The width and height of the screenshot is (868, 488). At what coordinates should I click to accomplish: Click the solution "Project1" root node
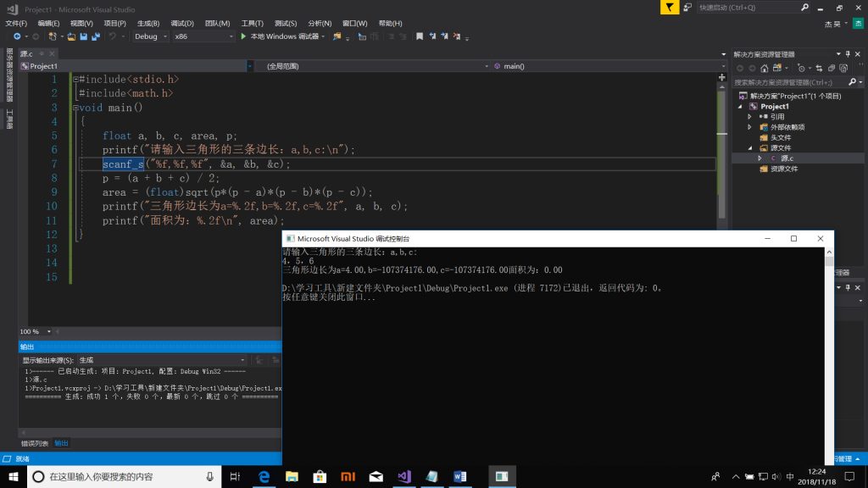(x=795, y=96)
